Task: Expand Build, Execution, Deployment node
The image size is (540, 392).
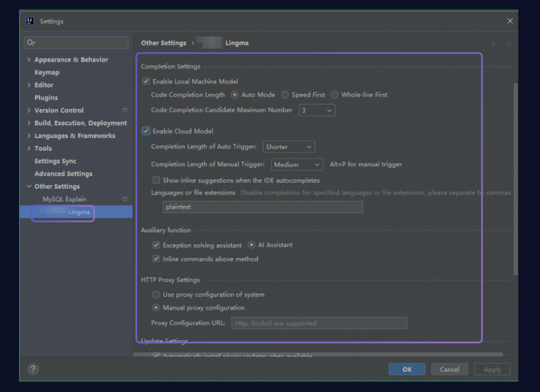Action: (29, 123)
